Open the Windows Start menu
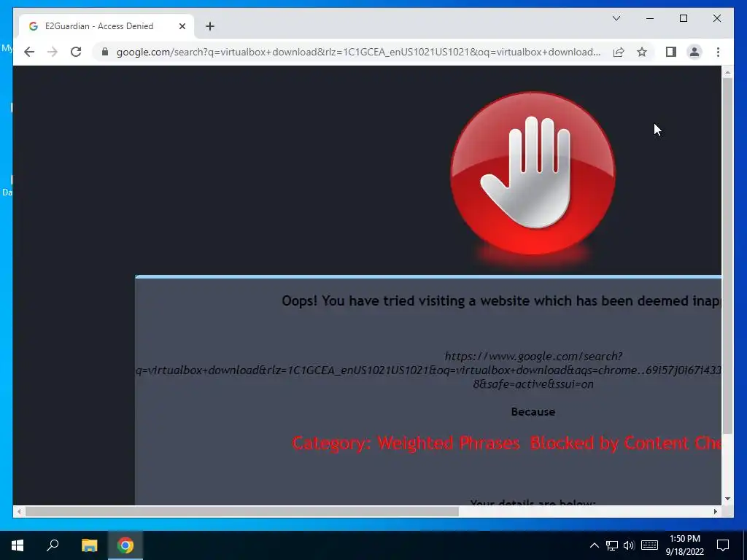Screen dimensions: 747x560 18,545
